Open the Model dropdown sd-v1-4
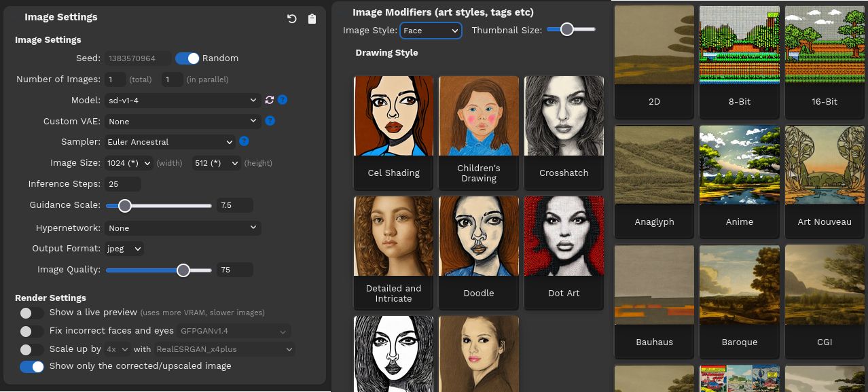Image resolution: width=868 pixels, height=392 pixels. [x=183, y=101]
